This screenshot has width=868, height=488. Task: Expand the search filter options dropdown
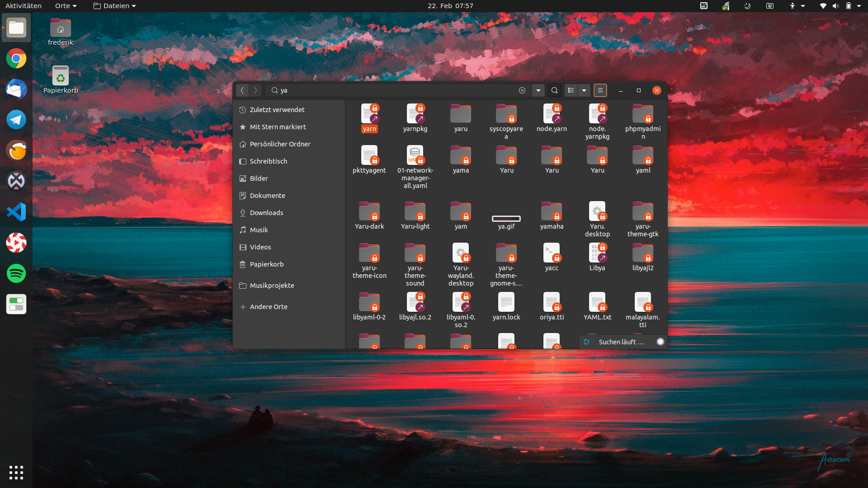point(538,90)
